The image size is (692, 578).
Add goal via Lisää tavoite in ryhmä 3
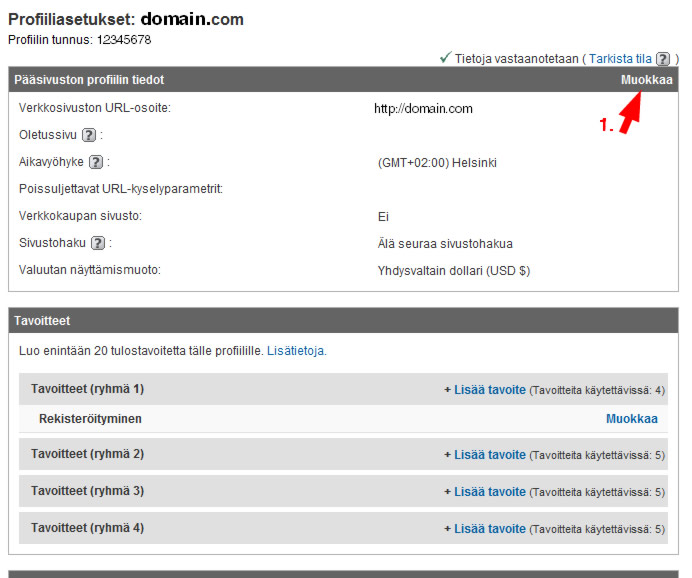point(490,492)
